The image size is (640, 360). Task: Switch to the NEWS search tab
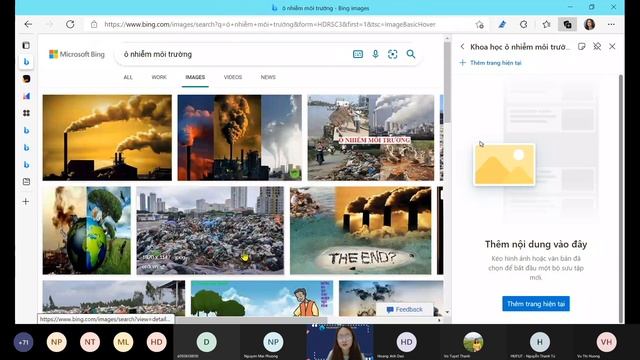268,77
